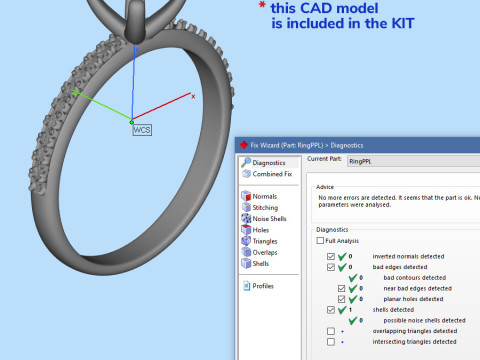
Task: Click the Triangles icon
Action: pyautogui.click(x=246, y=241)
